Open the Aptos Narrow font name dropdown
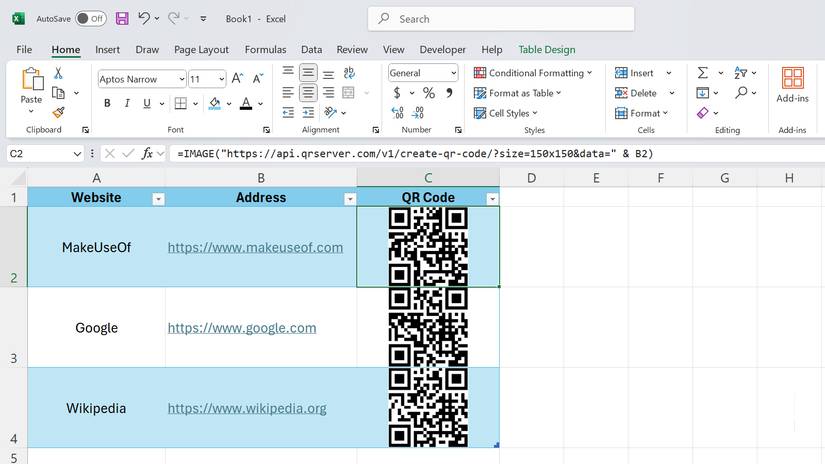Viewport: 825px width, 464px height. pos(182,79)
